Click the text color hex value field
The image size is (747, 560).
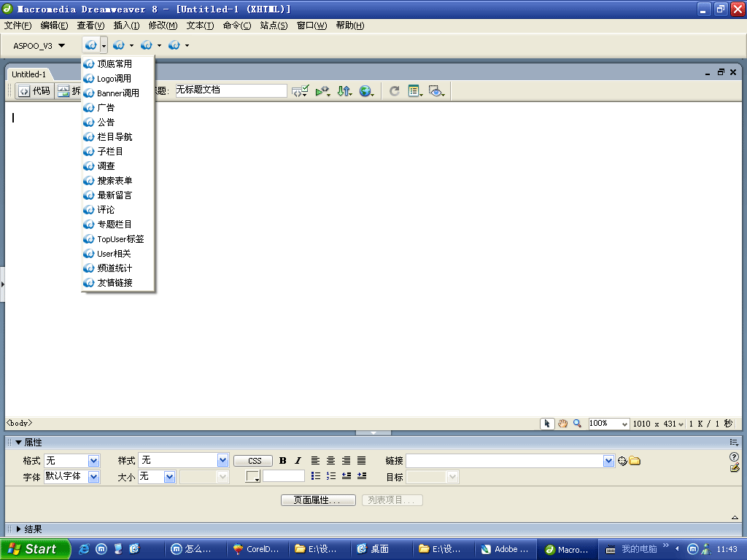click(x=284, y=475)
